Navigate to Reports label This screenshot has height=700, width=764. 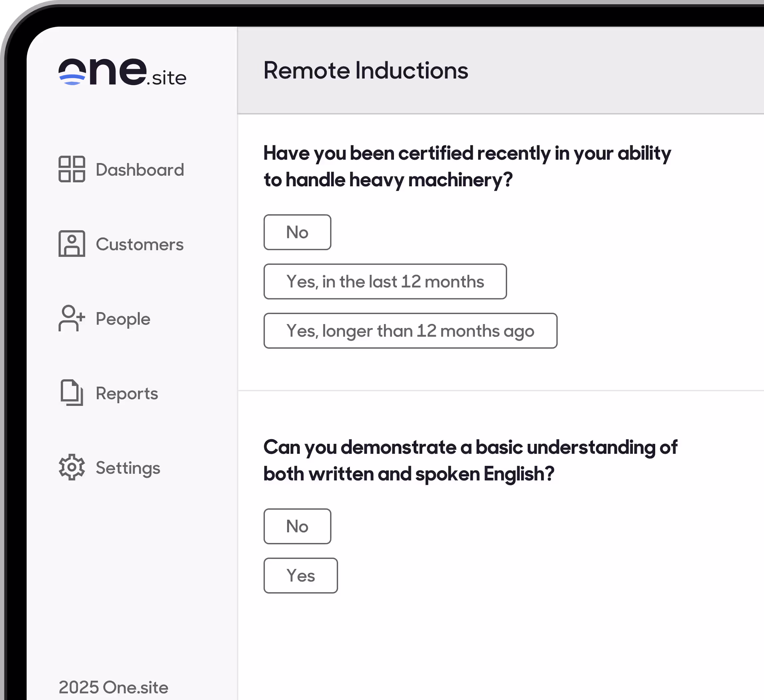pos(126,393)
